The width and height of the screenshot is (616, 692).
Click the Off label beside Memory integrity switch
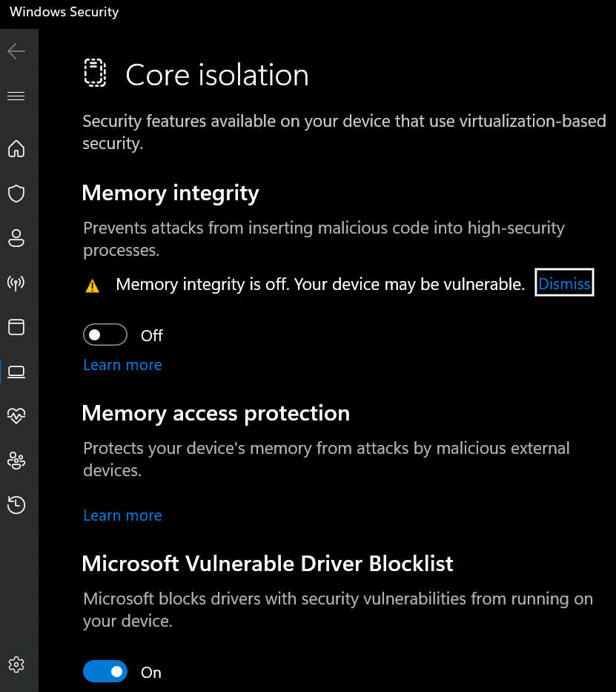click(x=151, y=335)
